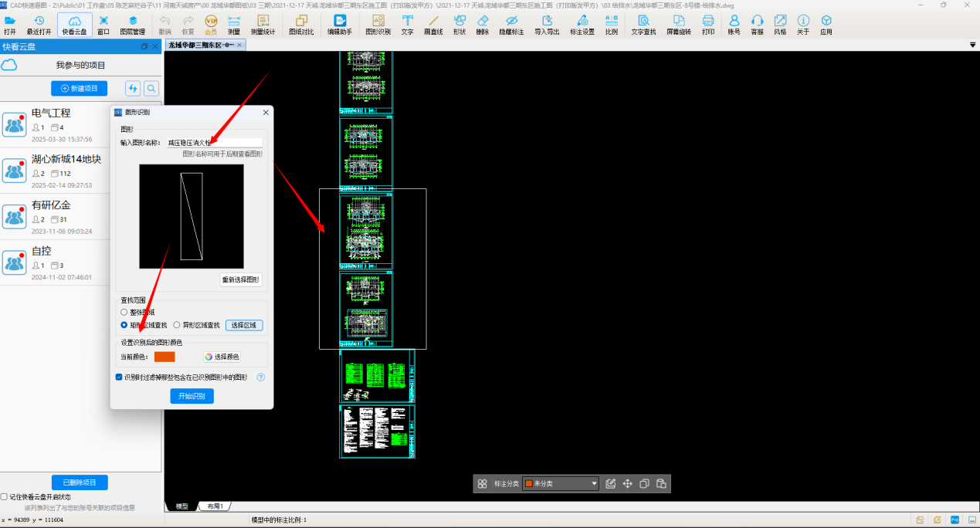Open 风格 style settings
This screenshot has width=980, height=528.
tap(780, 25)
